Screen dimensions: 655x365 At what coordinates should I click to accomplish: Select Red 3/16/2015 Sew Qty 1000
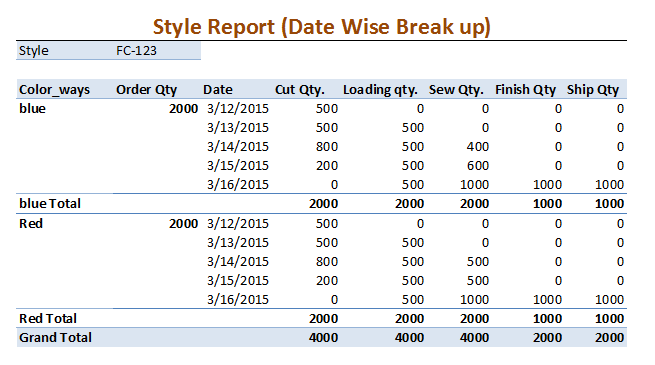pyautogui.click(x=474, y=299)
